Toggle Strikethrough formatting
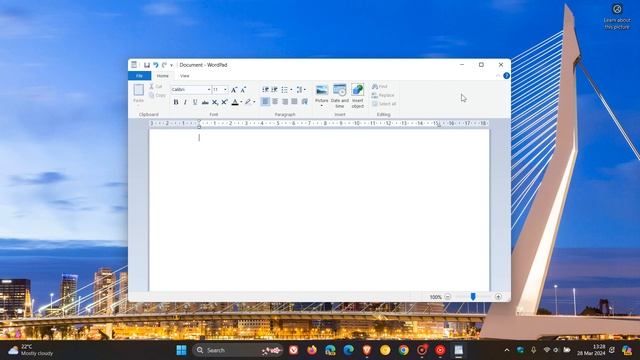Image resolution: width=640 pixels, height=360 pixels. [205, 102]
